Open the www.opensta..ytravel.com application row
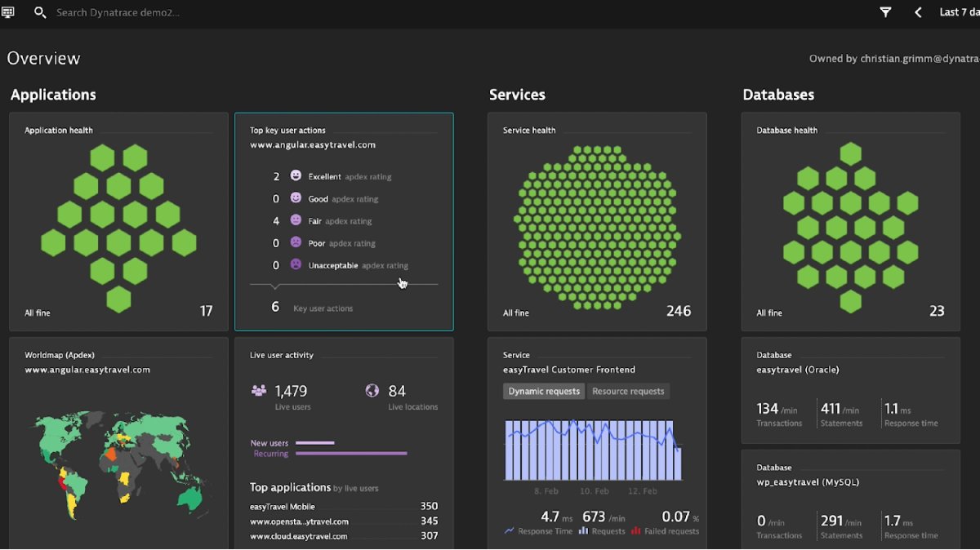 click(x=344, y=521)
